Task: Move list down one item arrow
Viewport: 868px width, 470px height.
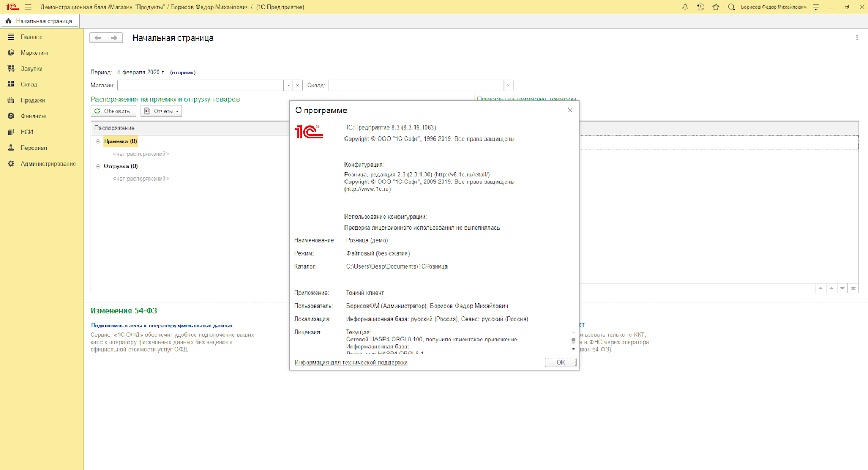Action: pyautogui.click(x=843, y=288)
